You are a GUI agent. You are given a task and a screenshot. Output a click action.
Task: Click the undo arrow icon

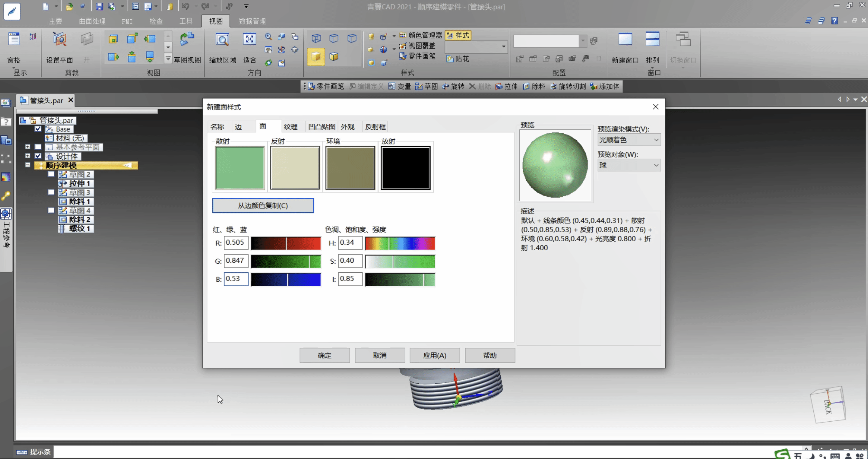(185, 6)
